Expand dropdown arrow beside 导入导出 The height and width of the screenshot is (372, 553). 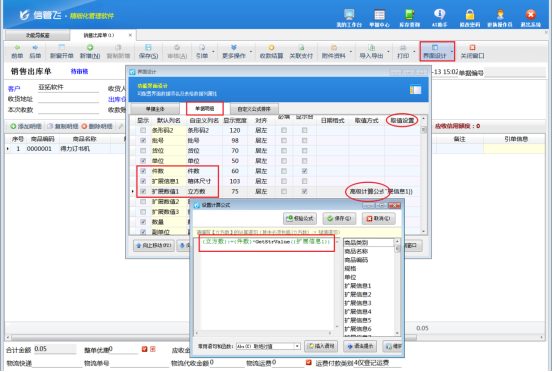coord(388,52)
